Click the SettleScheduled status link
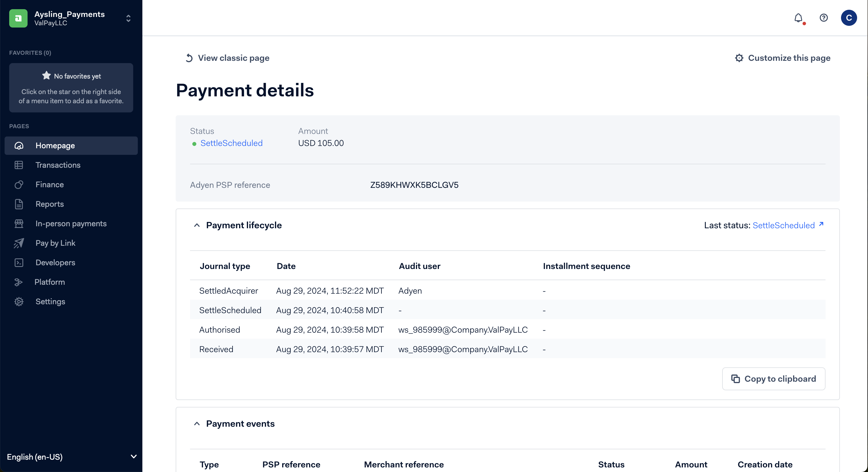The width and height of the screenshot is (868, 472). [231, 143]
